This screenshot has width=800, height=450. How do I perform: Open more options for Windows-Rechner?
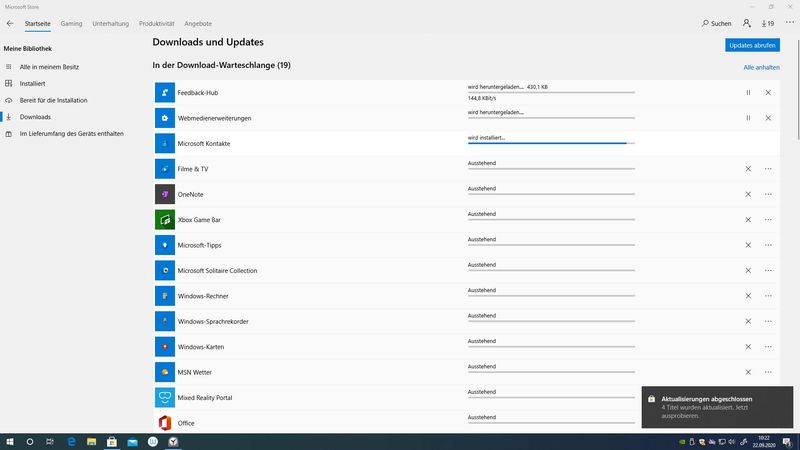[768, 296]
